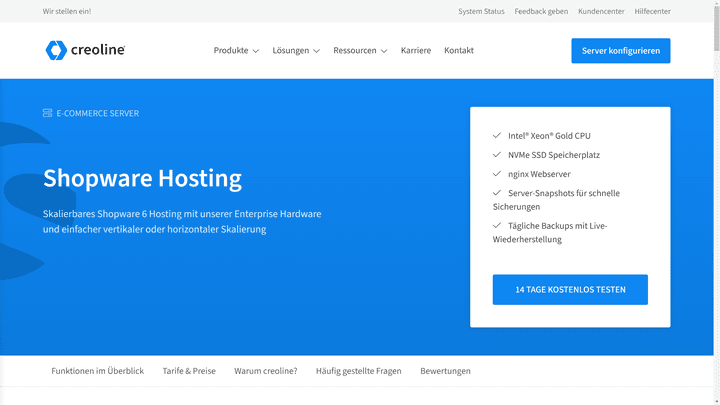Click the Tägliche Backups feature text
Screen dimensions: 720x405
[x=550, y=232]
